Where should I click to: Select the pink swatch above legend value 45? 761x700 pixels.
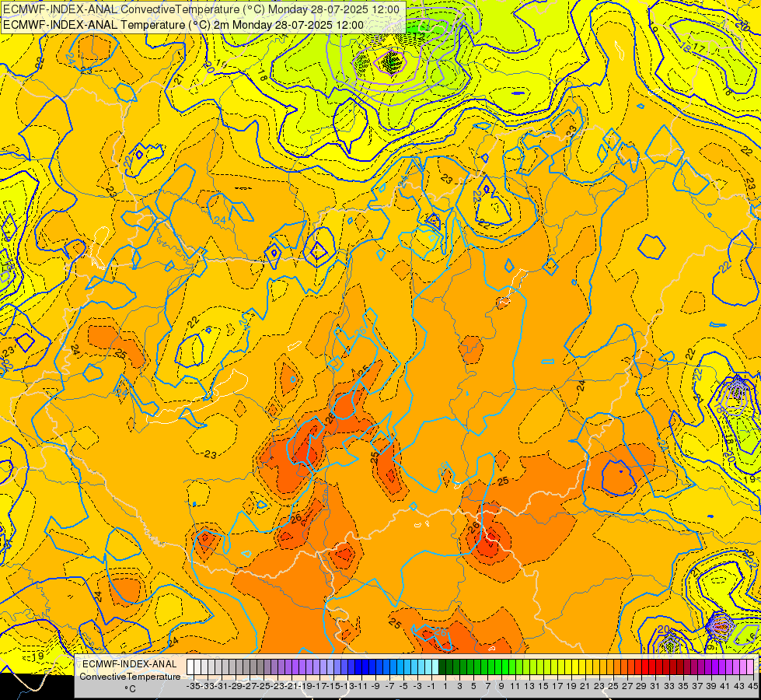(750, 667)
